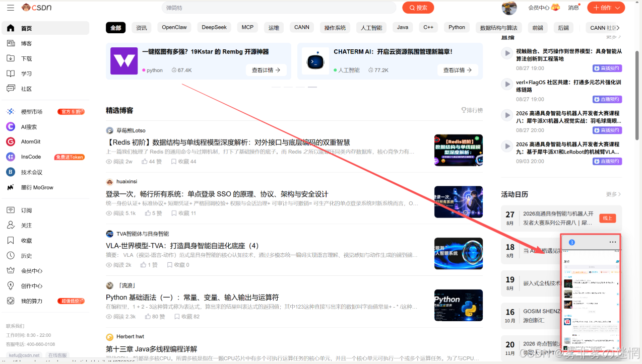Click 直播预约 for the verl×FlagOS stream
The image size is (642, 364).
607,99
